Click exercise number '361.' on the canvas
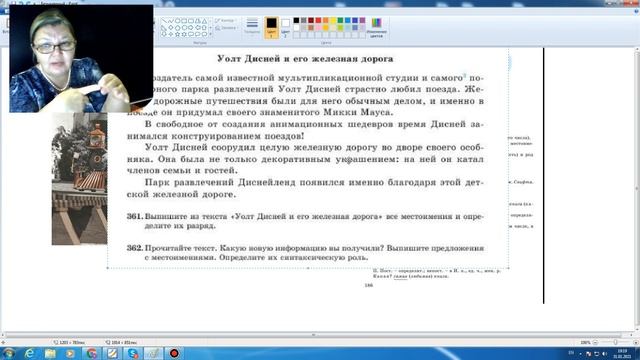The width and height of the screenshot is (640, 360). pyautogui.click(x=135, y=216)
